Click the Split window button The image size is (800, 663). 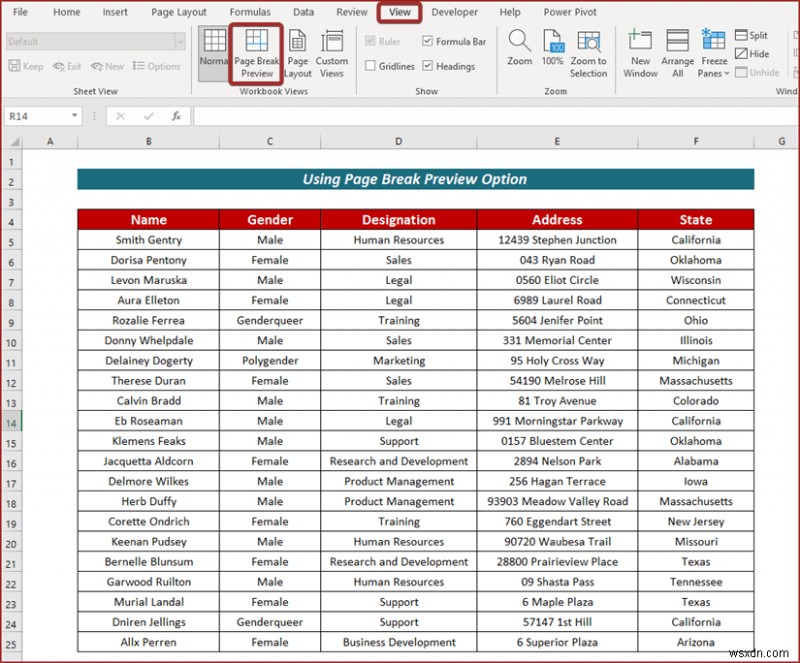[x=751, y=35]
